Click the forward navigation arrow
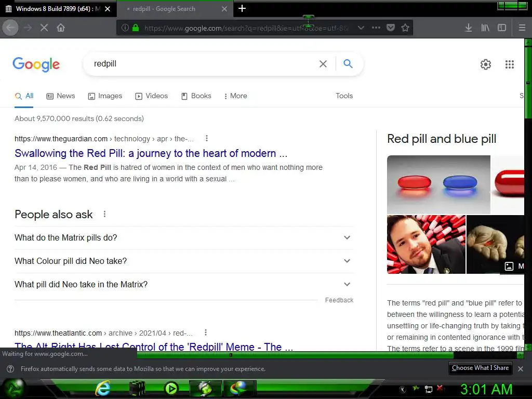The image size is (532, 399). tap(28, 28)
